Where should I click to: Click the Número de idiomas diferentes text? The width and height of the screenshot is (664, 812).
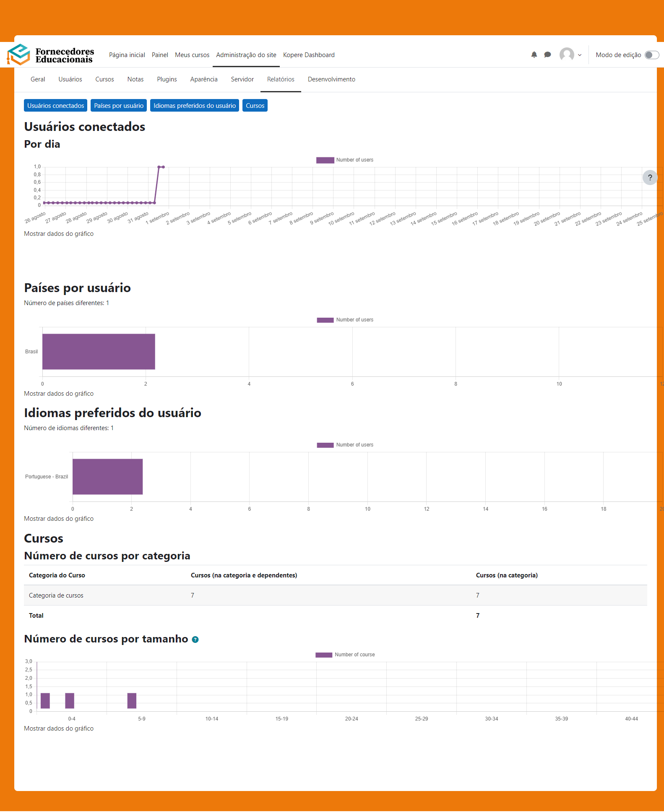coord(69,428)
